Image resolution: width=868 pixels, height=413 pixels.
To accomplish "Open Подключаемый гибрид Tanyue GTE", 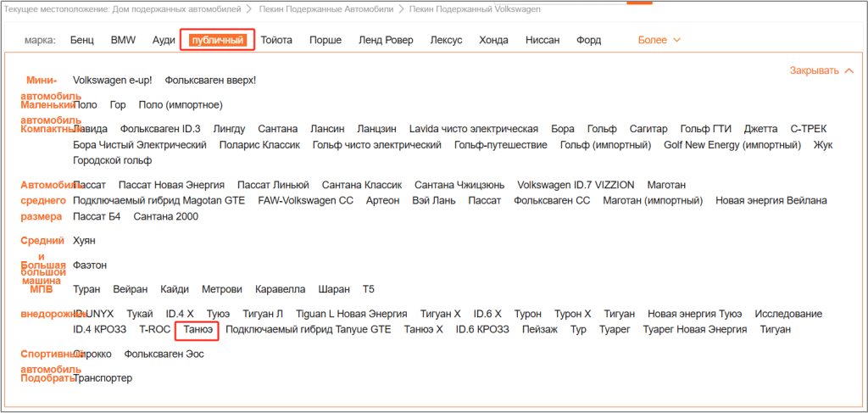I will [x=309, y=329].
